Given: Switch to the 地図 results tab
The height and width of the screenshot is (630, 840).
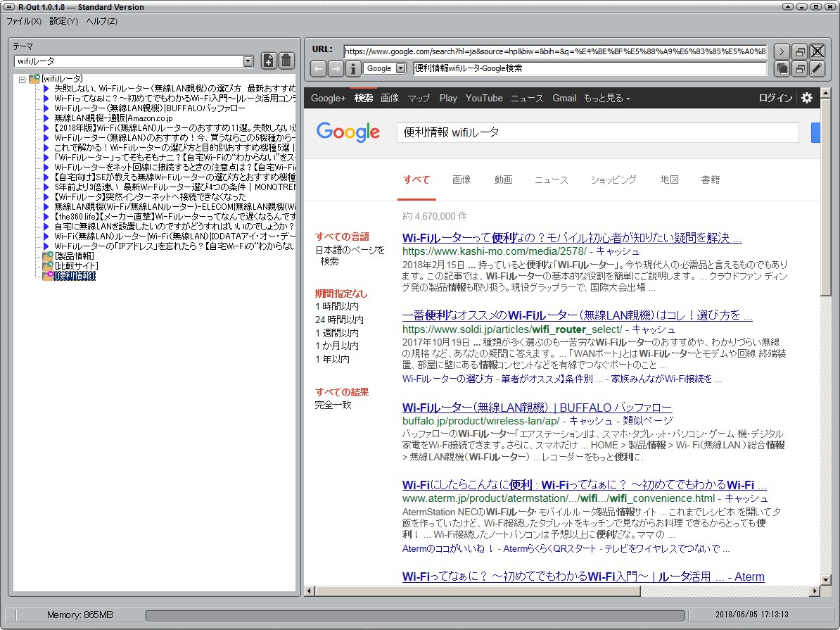Looking at the screenshot, I should point(669,179).
